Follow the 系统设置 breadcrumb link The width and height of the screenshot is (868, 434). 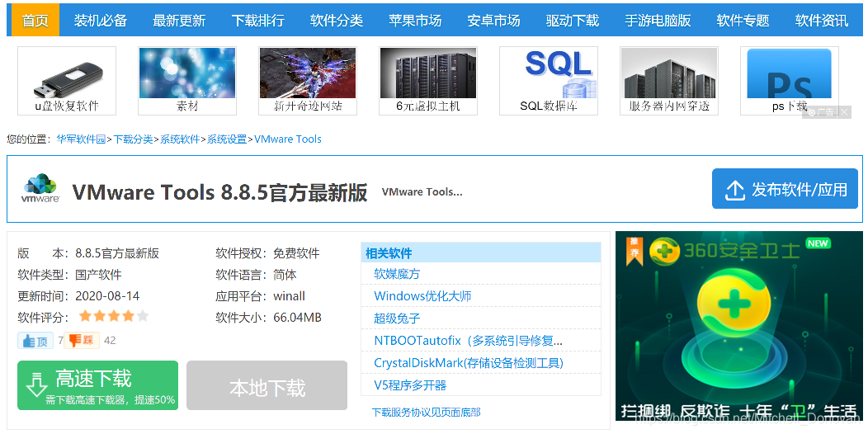(x=227, y=139)
